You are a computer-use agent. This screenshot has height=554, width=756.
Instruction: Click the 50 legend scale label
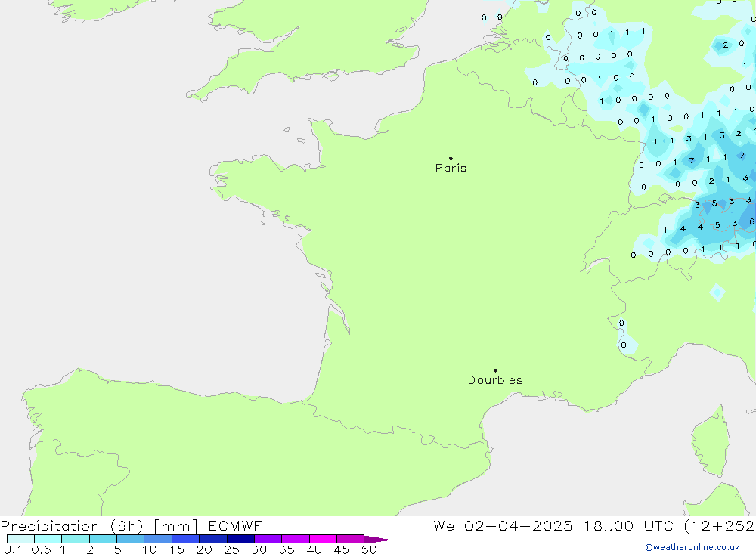370,549
